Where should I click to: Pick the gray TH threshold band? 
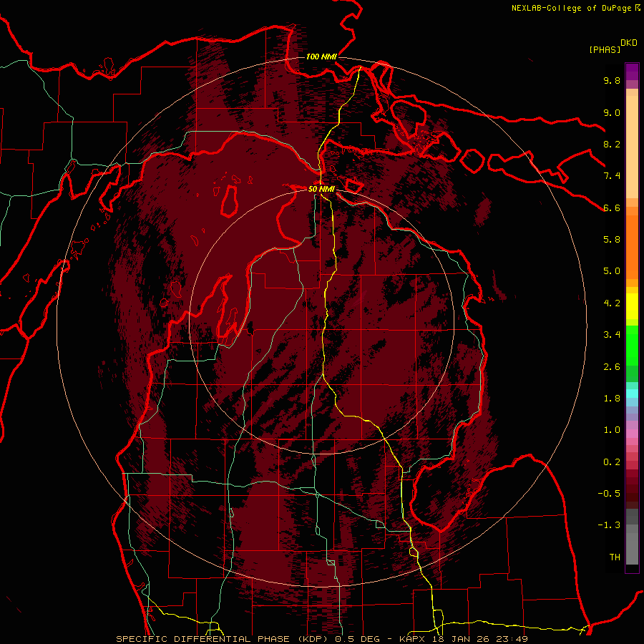tap(632, 549)
